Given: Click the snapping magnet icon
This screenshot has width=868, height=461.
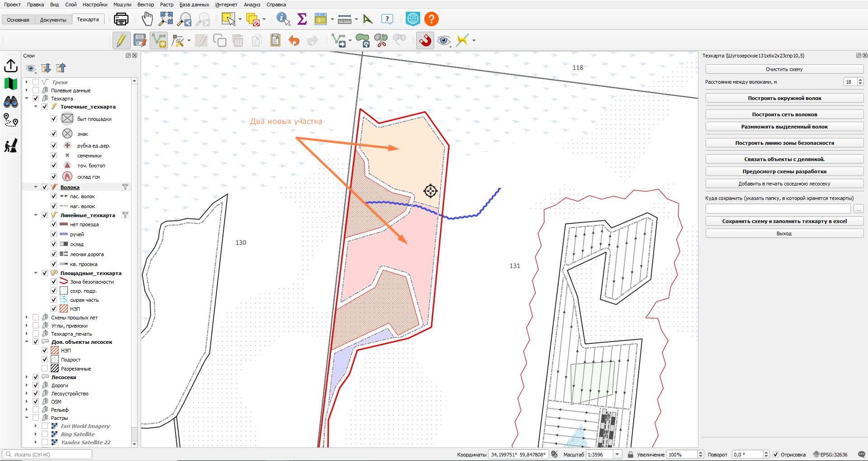Looking at the screenshot, I should [x=425, y=40].
